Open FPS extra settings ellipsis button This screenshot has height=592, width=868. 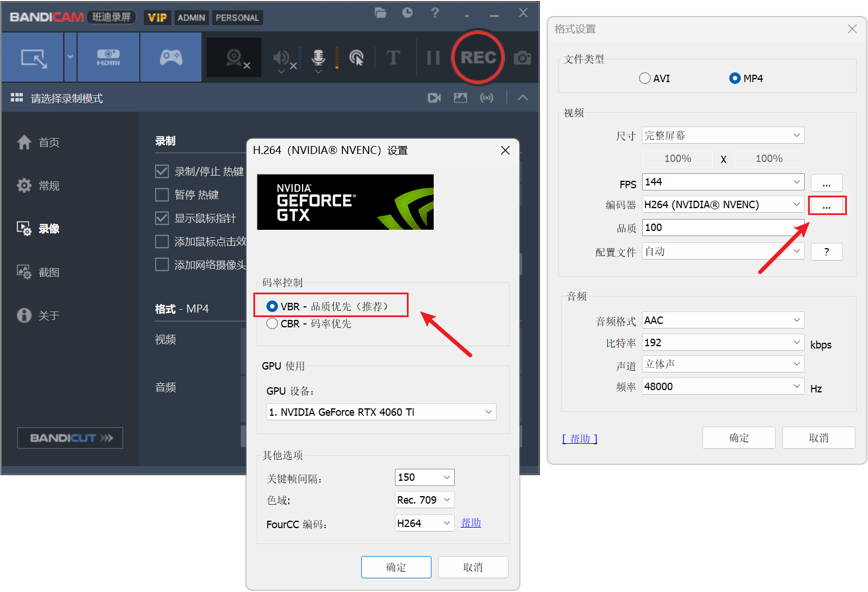click(x=827, y=183)
